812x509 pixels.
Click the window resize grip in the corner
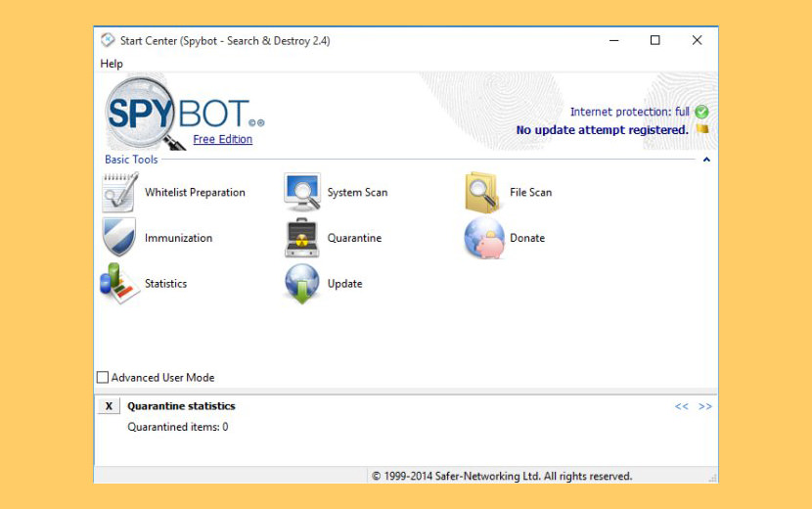[713, 478]
